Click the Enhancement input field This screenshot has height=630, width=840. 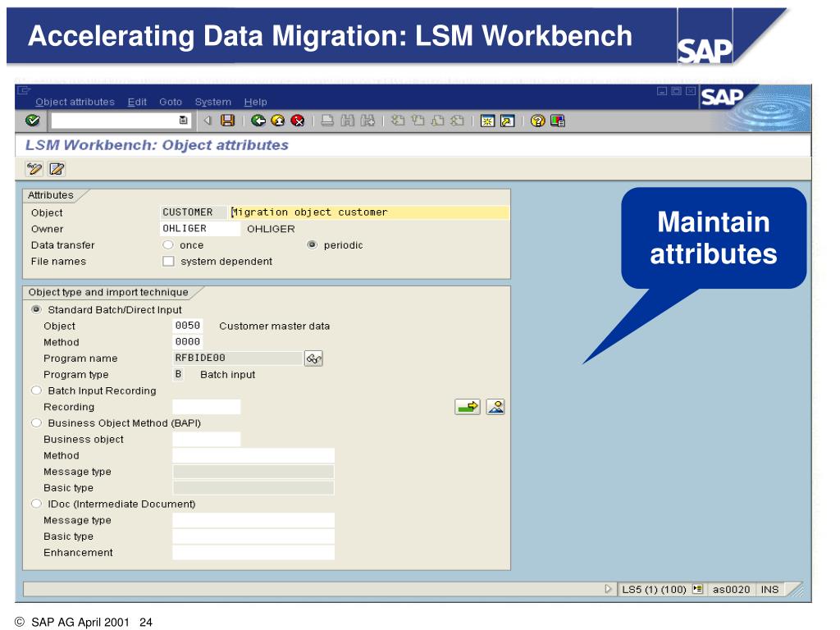pyautogui.click(x=253, y=552)
